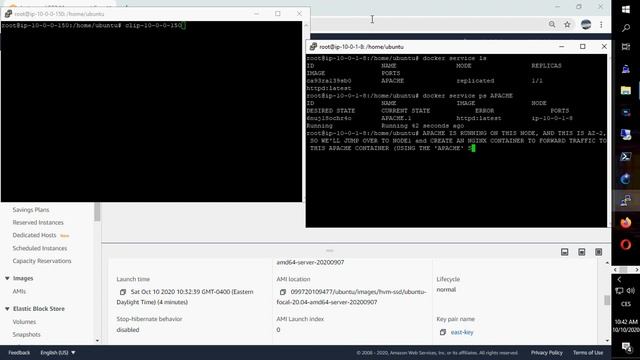The width and height of the screenshot is (640, 360).
Task: Open Windows Task View
Action: pos(626,47)
